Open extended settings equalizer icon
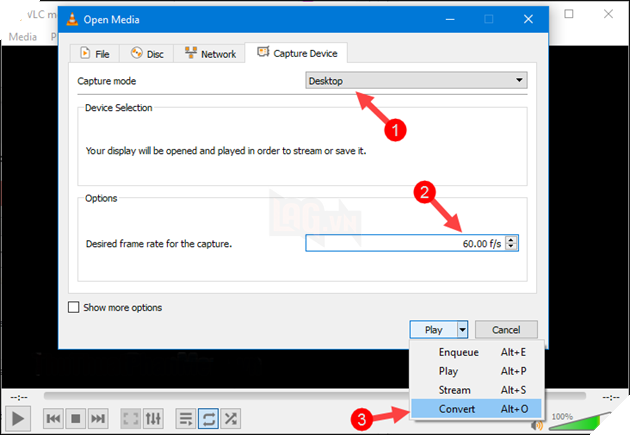630x435 pixels. click(x=153, y=419)
